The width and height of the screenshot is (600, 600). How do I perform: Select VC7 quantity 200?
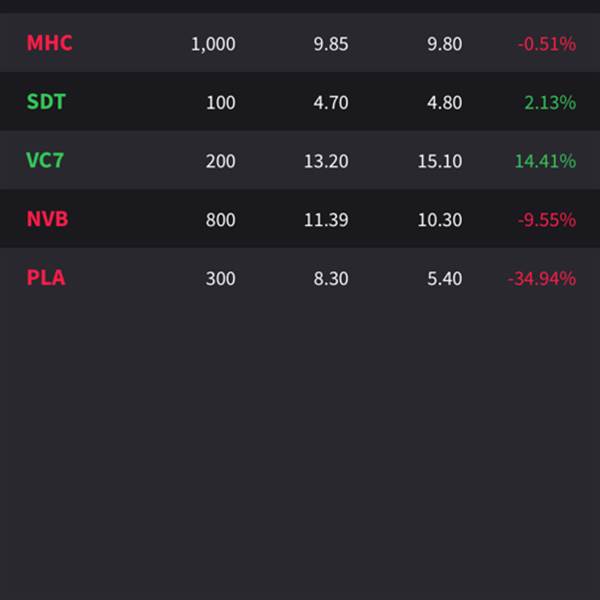coord(220,161)
